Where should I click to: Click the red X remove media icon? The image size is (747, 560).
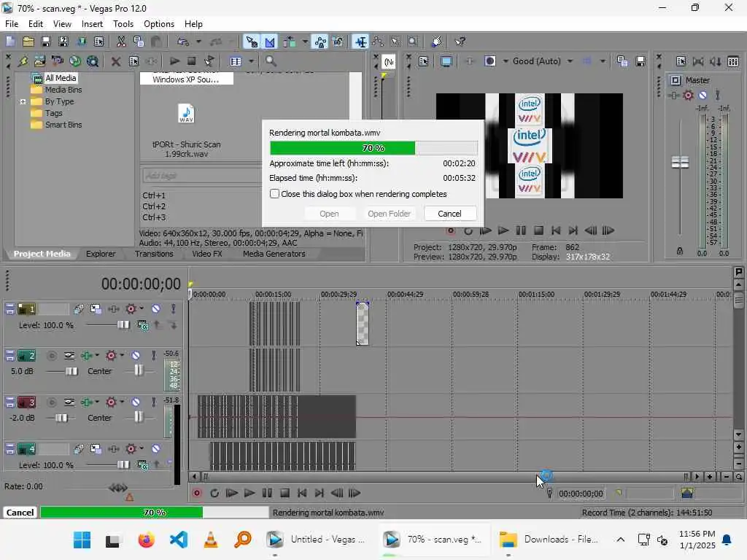[x=116, y=61]
